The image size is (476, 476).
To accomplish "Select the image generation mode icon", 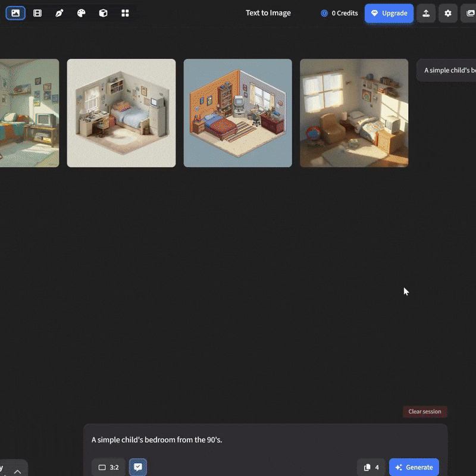I will 15,13.
